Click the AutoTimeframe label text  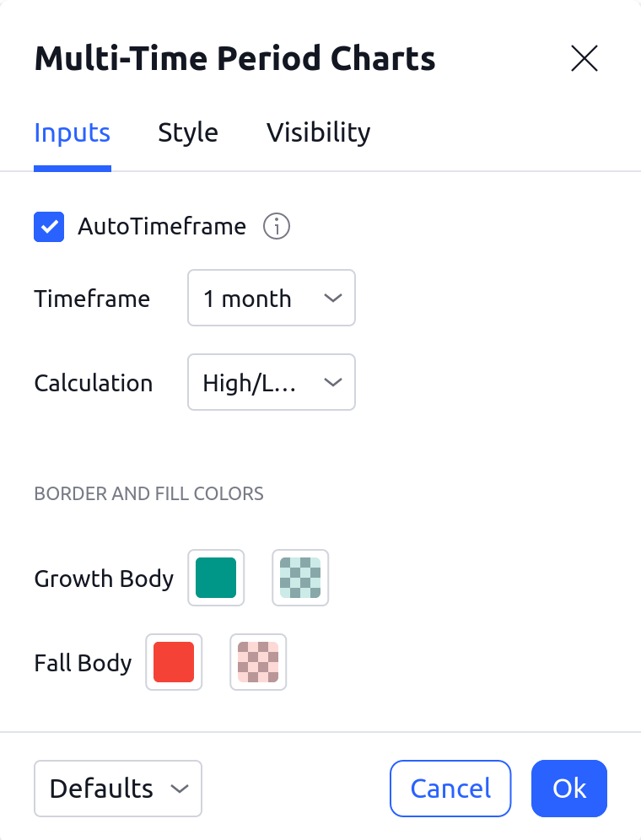(x=162, y=226)
